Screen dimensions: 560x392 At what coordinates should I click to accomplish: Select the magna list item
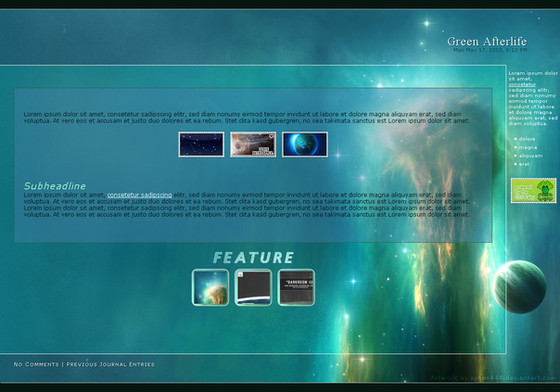point(528,147)
